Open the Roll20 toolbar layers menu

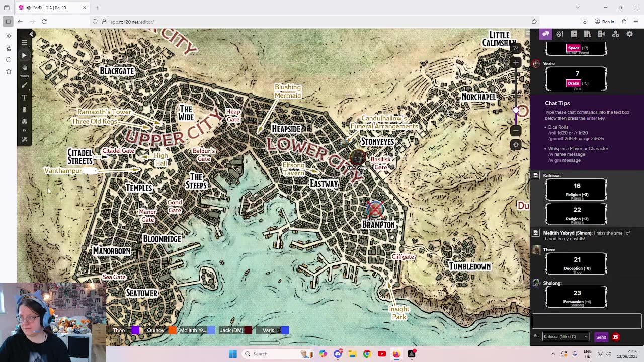24,43
